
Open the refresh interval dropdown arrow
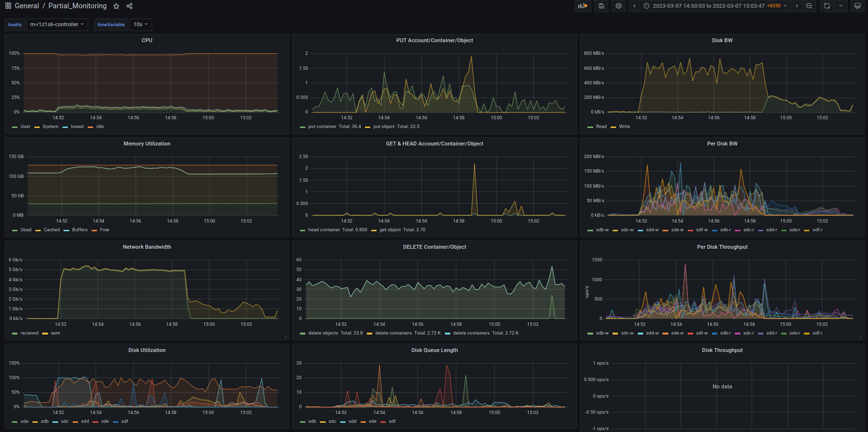(840, 6)
